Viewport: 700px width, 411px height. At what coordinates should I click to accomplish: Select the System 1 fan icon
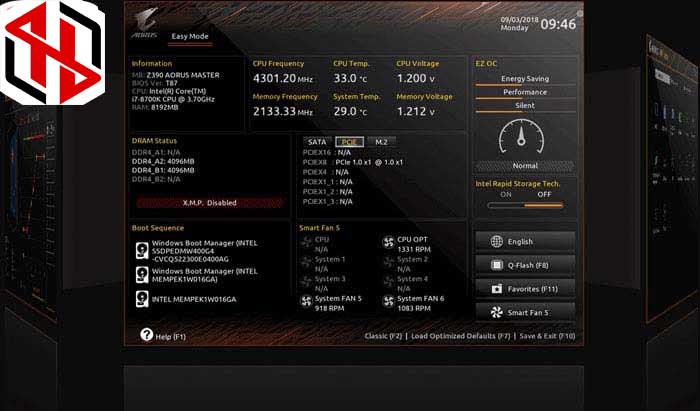click(x=306, y=262)
